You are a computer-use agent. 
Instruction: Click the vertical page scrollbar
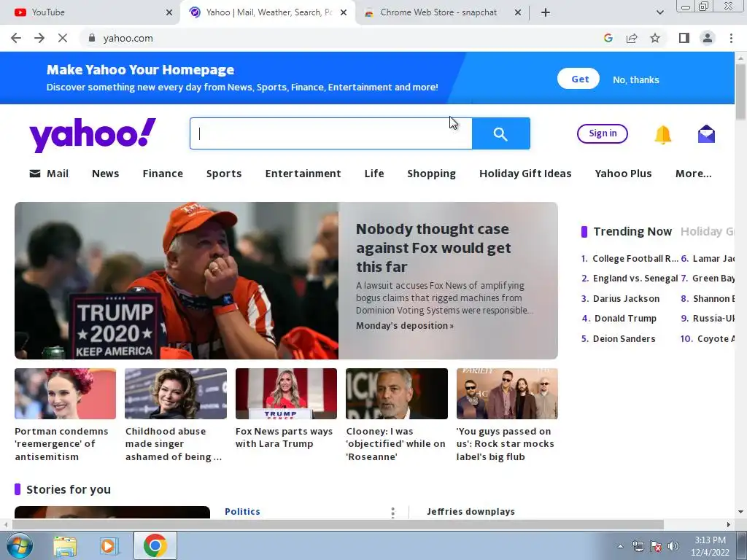click(x=740, y=91)
